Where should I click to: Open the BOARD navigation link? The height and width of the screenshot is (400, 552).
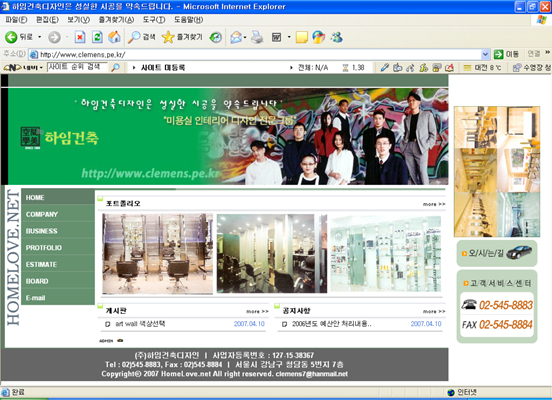58,281
